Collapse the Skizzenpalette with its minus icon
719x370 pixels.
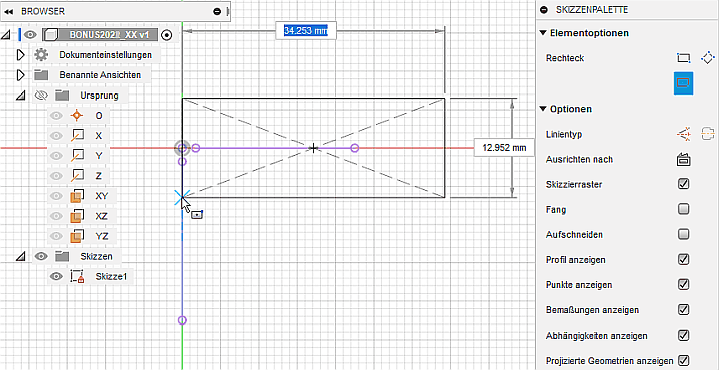[544, 9]
